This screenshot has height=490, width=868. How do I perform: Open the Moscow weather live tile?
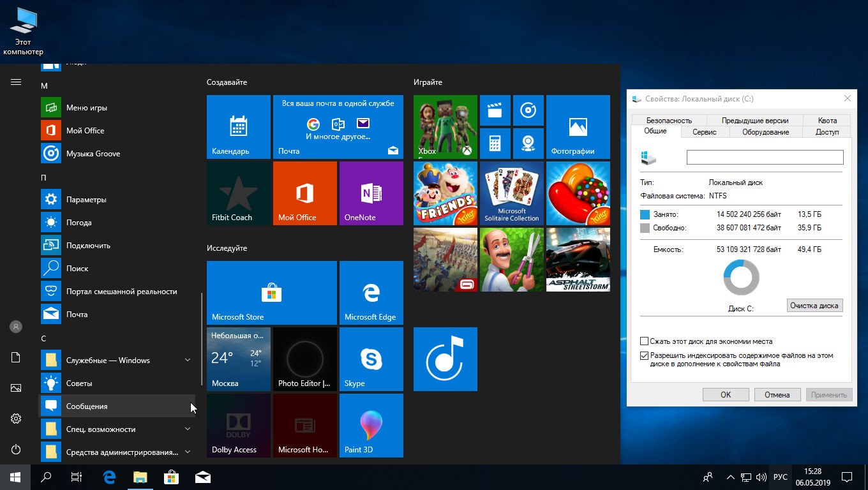[239, 359]
